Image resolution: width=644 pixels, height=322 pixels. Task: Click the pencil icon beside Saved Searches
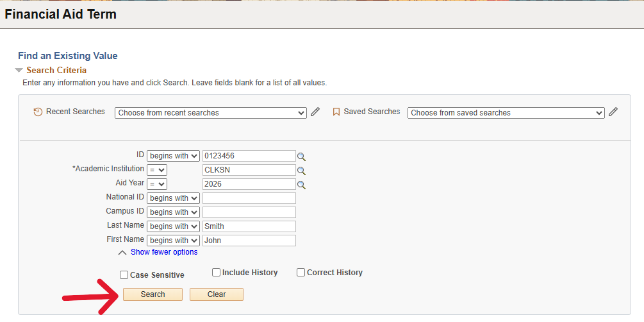pos(613,112)
